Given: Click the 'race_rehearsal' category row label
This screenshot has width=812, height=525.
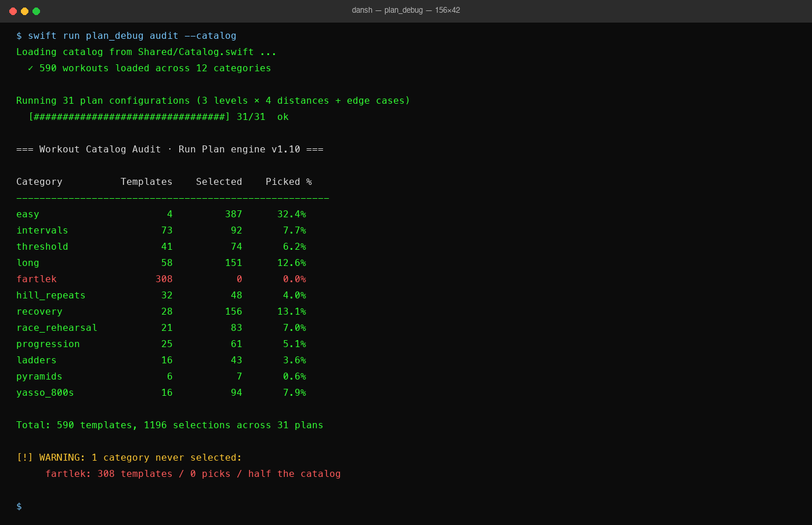Looking at the screenshot, I should click(x=57, y=328).
